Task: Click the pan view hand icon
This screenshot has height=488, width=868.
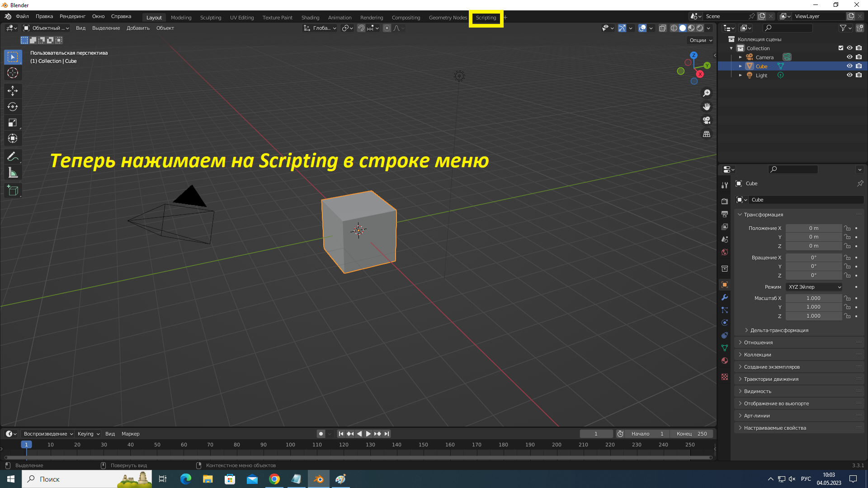Action: [706, 107]
